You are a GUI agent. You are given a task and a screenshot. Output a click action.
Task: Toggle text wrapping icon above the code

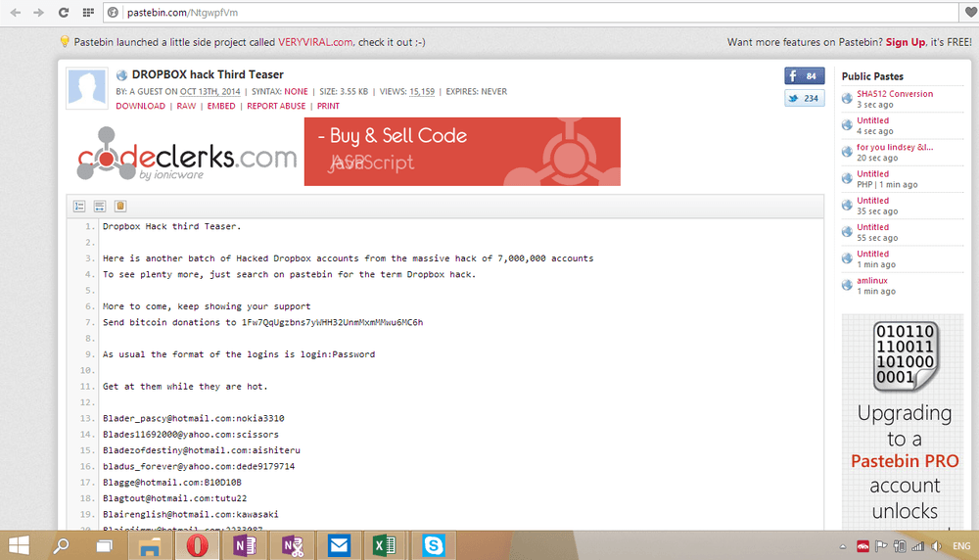pyautogui.click(x=99, y=206)
